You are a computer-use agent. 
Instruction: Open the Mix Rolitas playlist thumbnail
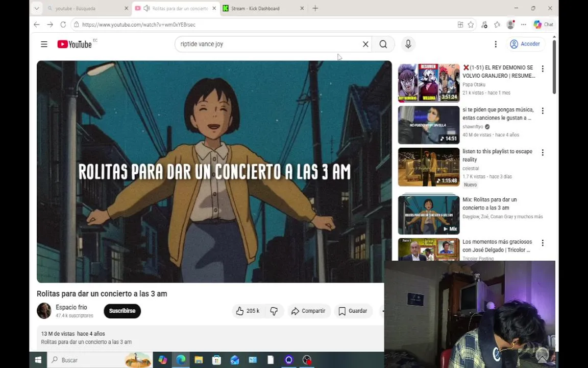pyautogui.click(x=429, y=215)
